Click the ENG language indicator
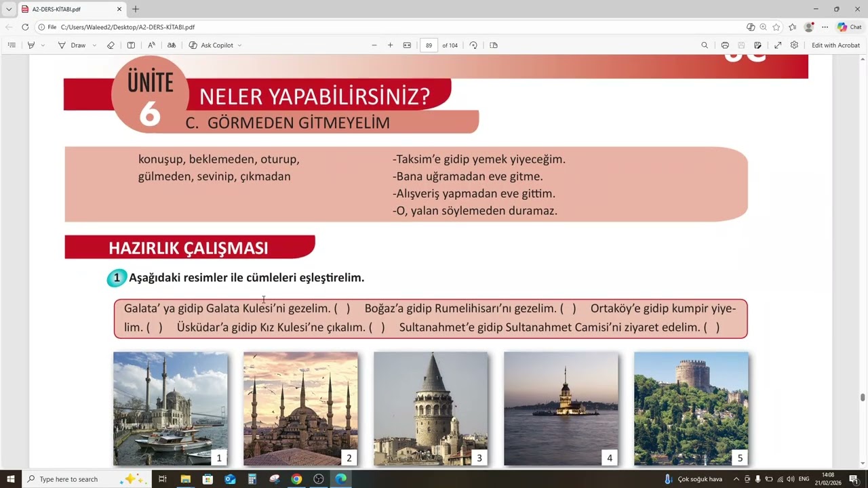The height and width of the screenshot is (488, 868). tap(804, 479)
